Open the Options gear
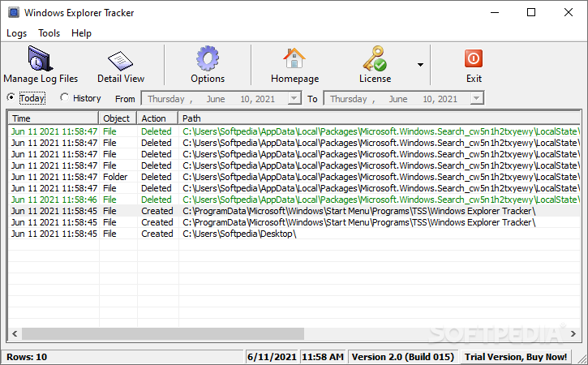Viewport: 588px width, 365px height. (208, 65)
